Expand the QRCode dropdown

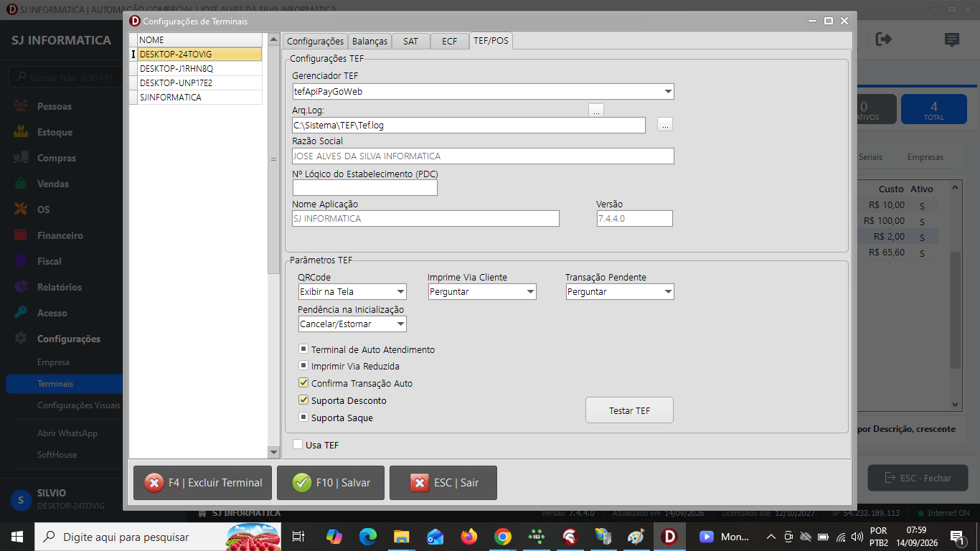point(400,292)
